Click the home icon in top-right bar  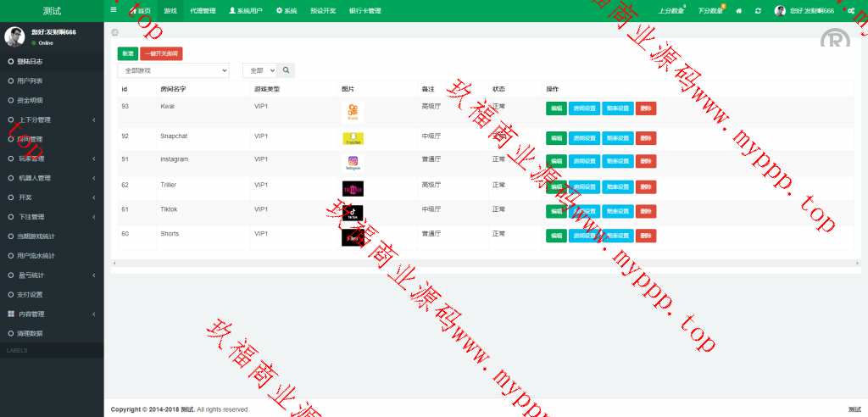(739, 11)
